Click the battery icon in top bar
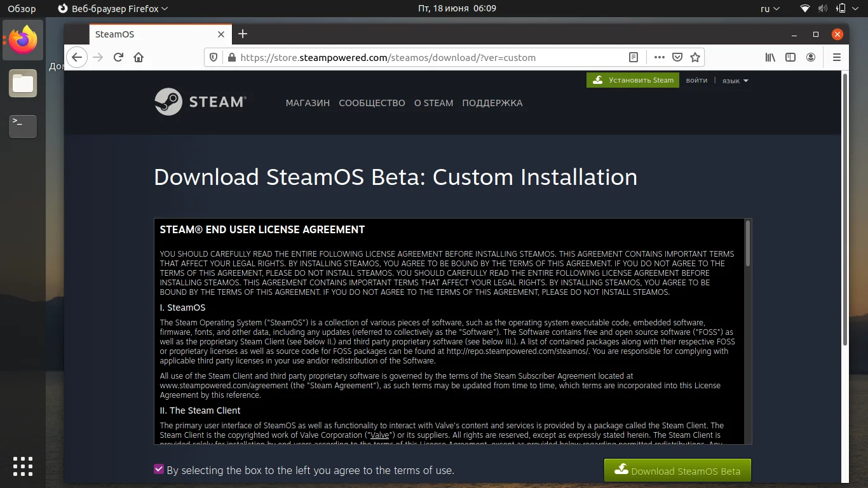Image resolution: width=868 pixels, height=488 pixels. pos(841,9)
